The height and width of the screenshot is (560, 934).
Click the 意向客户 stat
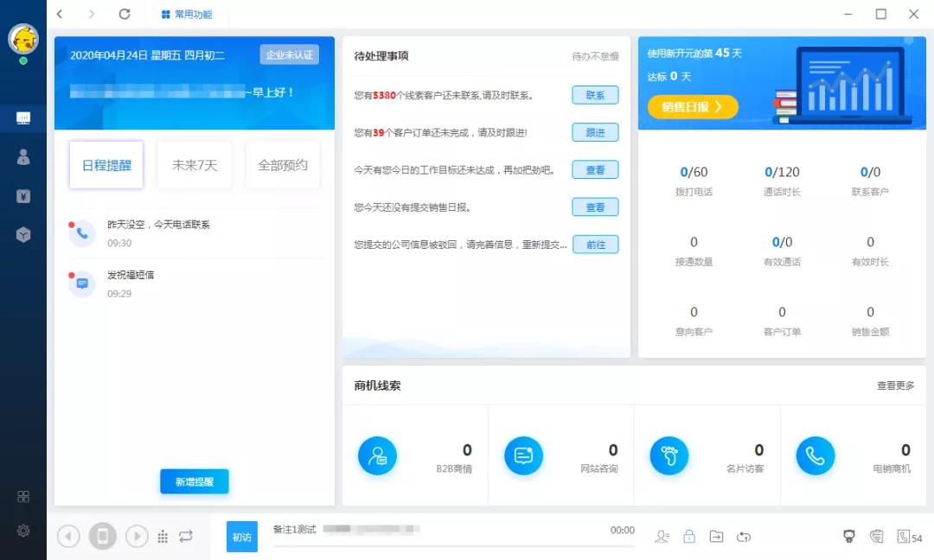[694, 321]
